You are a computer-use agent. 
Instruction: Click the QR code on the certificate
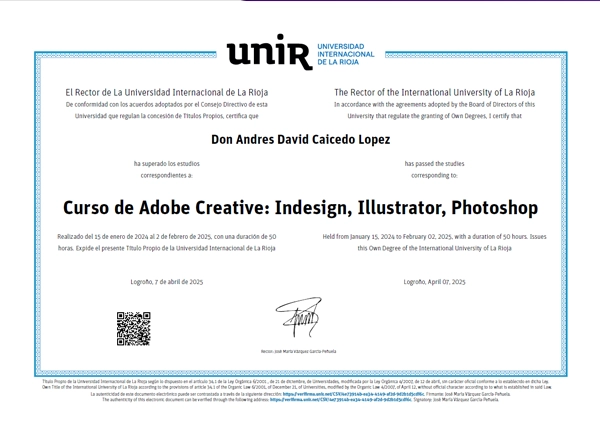(134, 329)
